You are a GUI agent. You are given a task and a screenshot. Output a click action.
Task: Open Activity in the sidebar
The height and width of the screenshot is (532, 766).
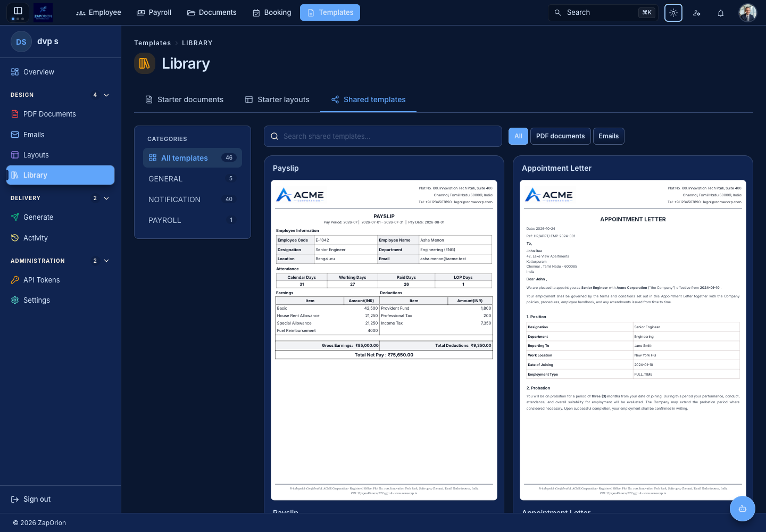point(60,238)
